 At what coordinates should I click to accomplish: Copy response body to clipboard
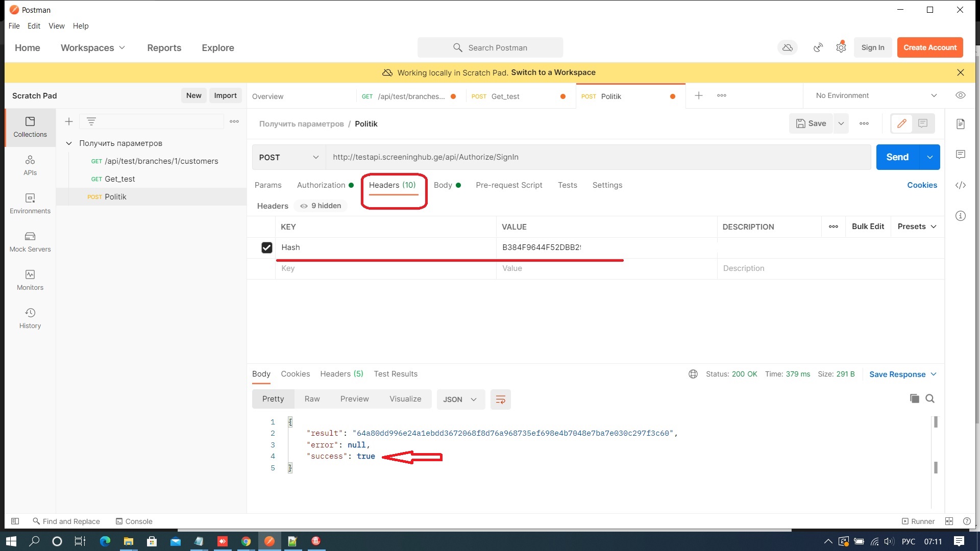coord(914,398)
